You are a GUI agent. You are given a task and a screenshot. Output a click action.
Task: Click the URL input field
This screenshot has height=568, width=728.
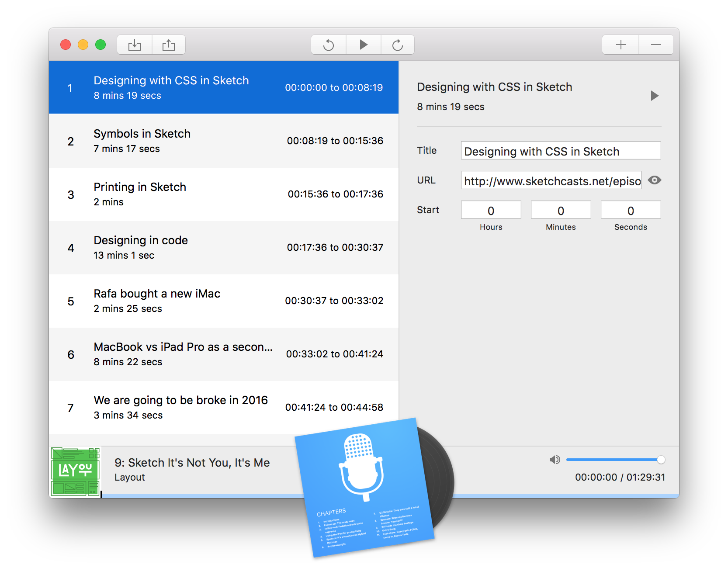click(x=551, y=180)
